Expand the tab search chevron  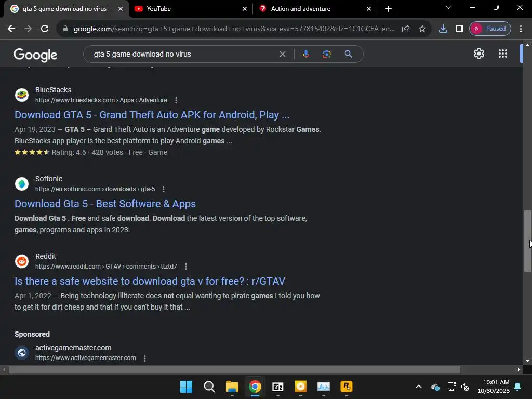click(x=448, y=7)
